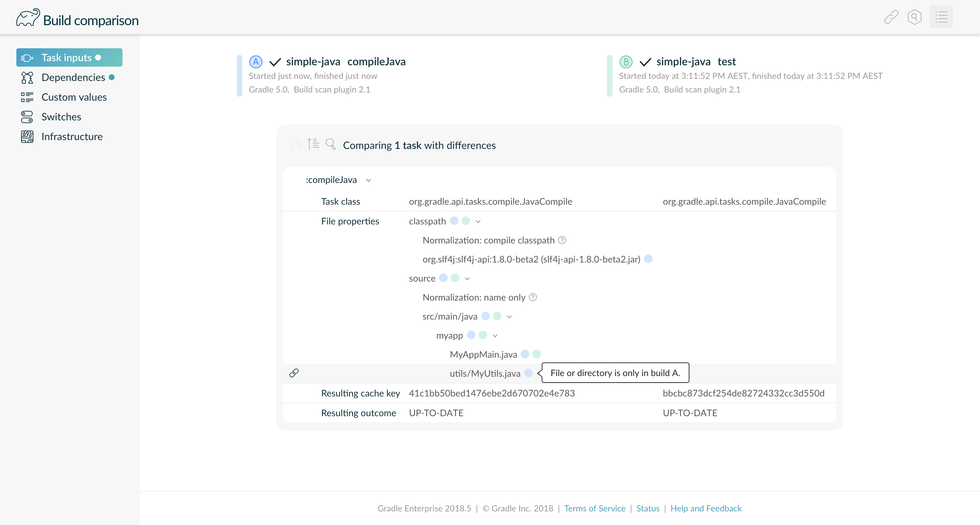Collapse the :compileJava task chevron
Screen dimensions: 980x525
[368, 180]
